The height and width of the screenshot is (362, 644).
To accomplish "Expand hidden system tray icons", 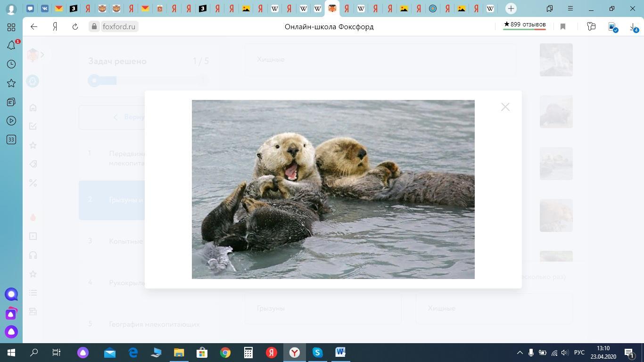I will pyautogui.click(x=520, y=353).
